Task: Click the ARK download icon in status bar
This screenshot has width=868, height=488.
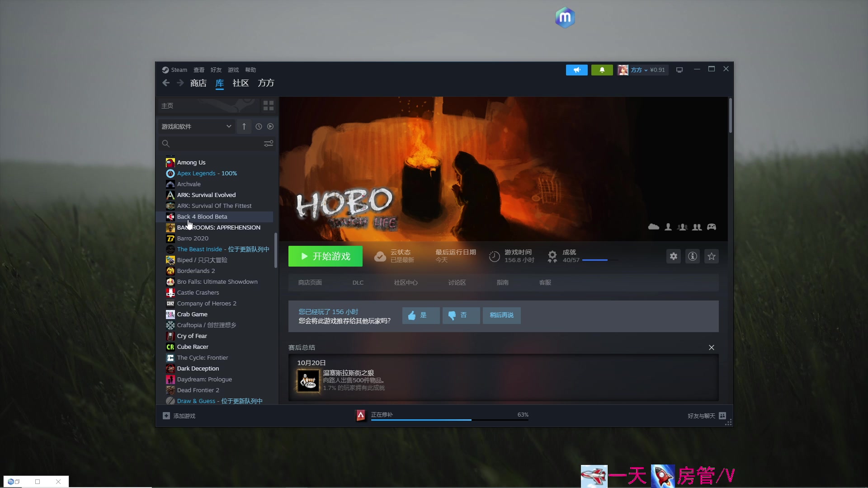Action: click(361, 416)
